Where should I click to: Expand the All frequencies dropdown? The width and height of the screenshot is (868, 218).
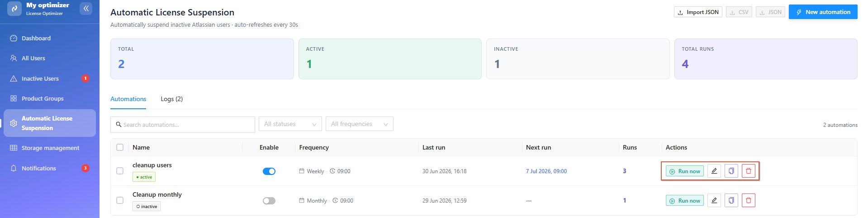[x=360, y=124]
